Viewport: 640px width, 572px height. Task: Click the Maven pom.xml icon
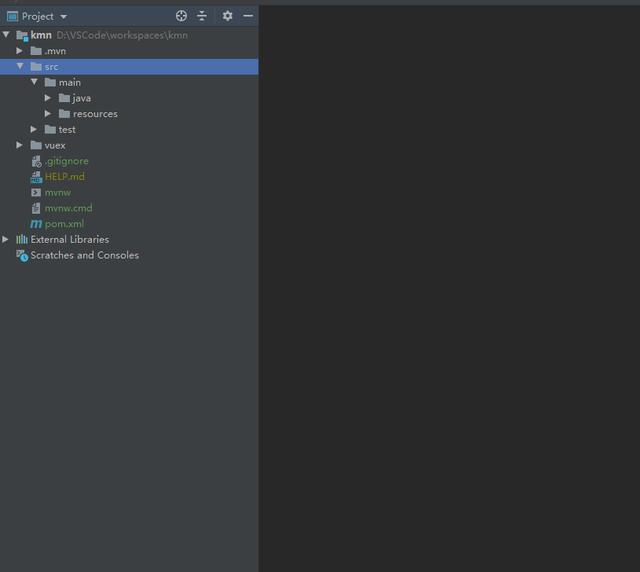tap(36, 224)
